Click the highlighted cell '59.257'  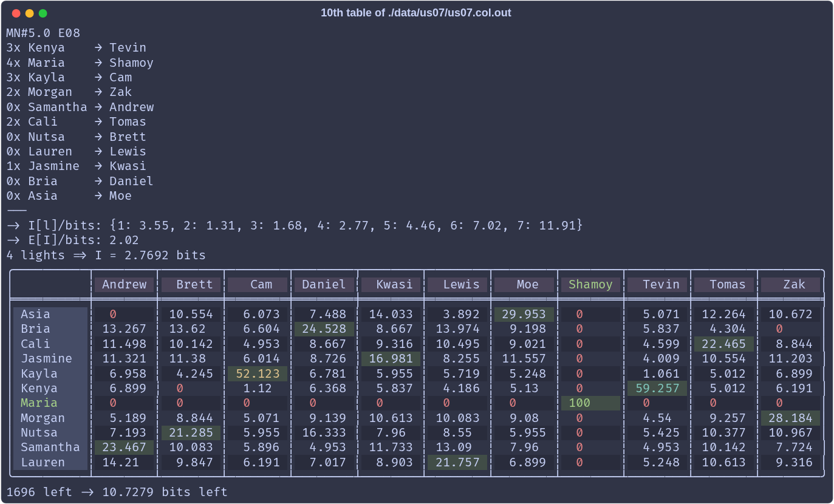tap(657, 388)
